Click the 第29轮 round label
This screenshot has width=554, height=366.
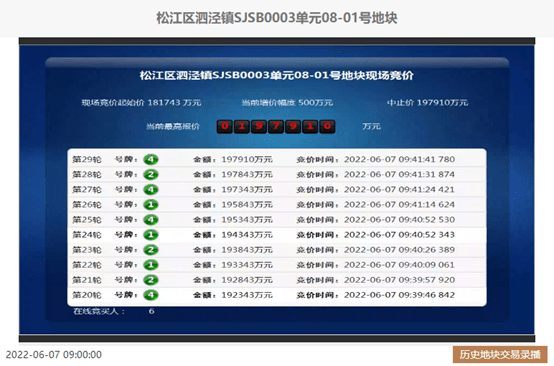click(87, 159)
